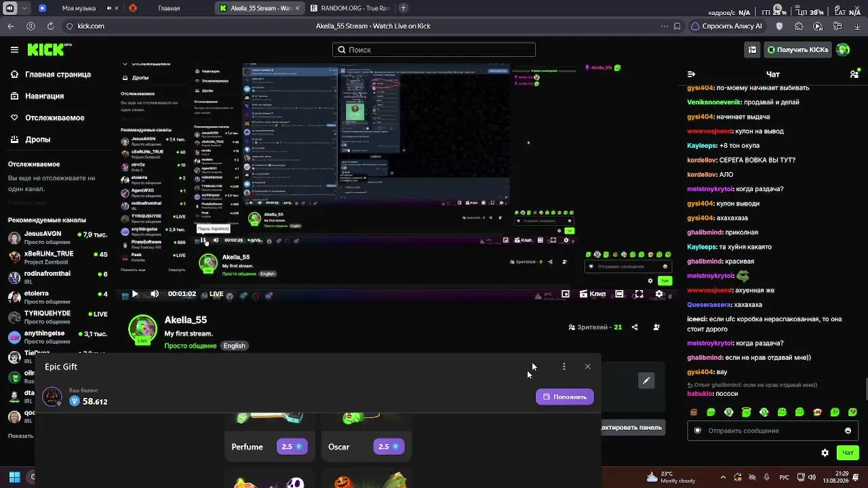Bookmark this page in the browser
This screenshot has width=868, height=488.
677,26
